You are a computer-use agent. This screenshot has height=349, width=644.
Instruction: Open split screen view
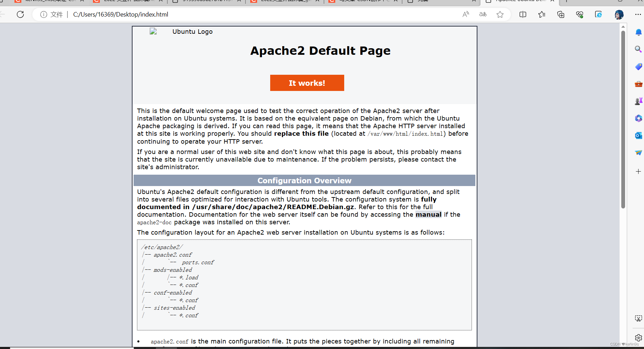coord(523,14)
